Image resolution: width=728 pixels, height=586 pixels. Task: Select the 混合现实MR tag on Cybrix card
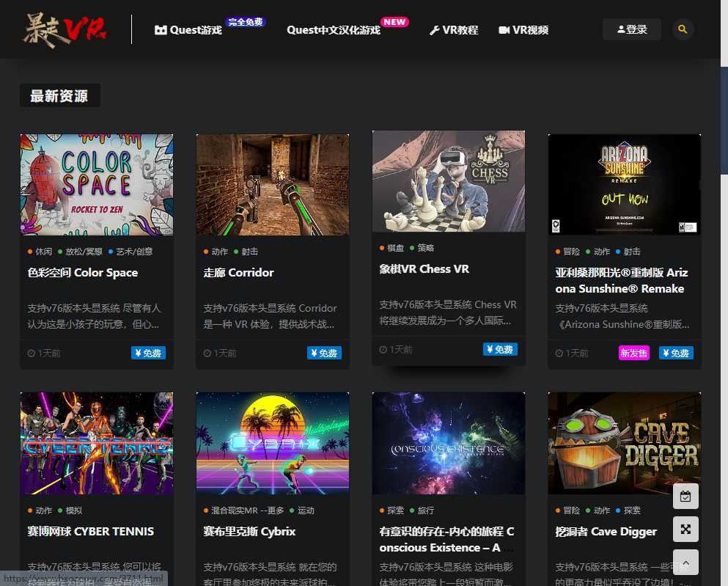click(x=244, y=510)
